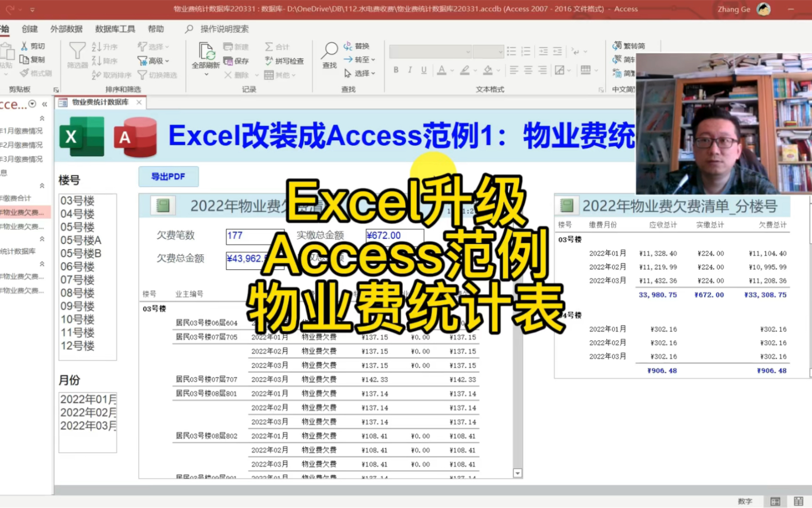812x508 pixels.
Task: Toggle Bold formatting
Action: (x=396, y=70)
